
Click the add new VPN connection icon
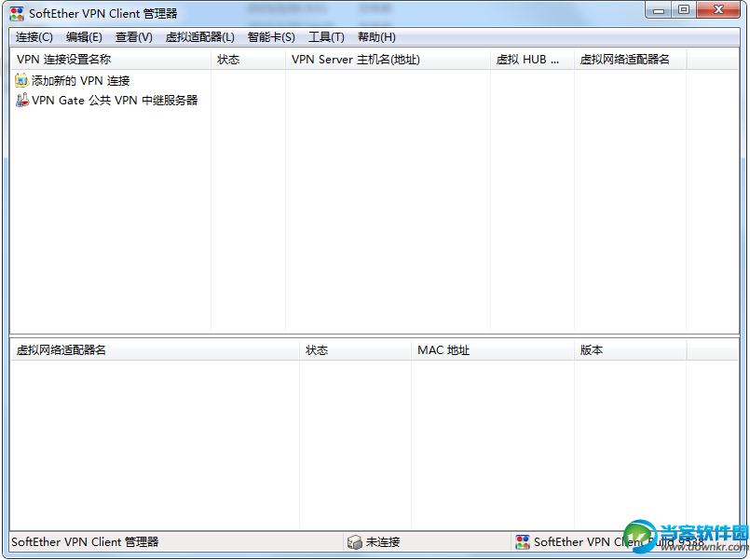click(21, 80)
